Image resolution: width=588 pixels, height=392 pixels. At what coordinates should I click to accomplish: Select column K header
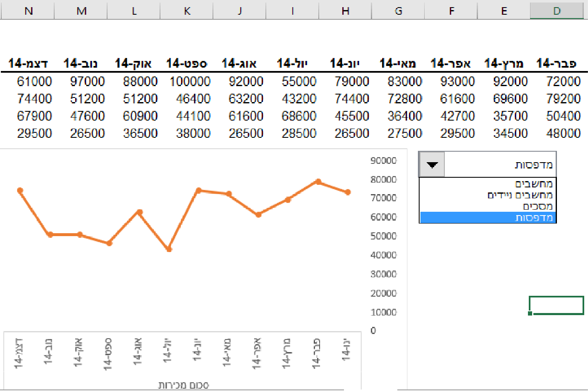[x=187, y=10]
